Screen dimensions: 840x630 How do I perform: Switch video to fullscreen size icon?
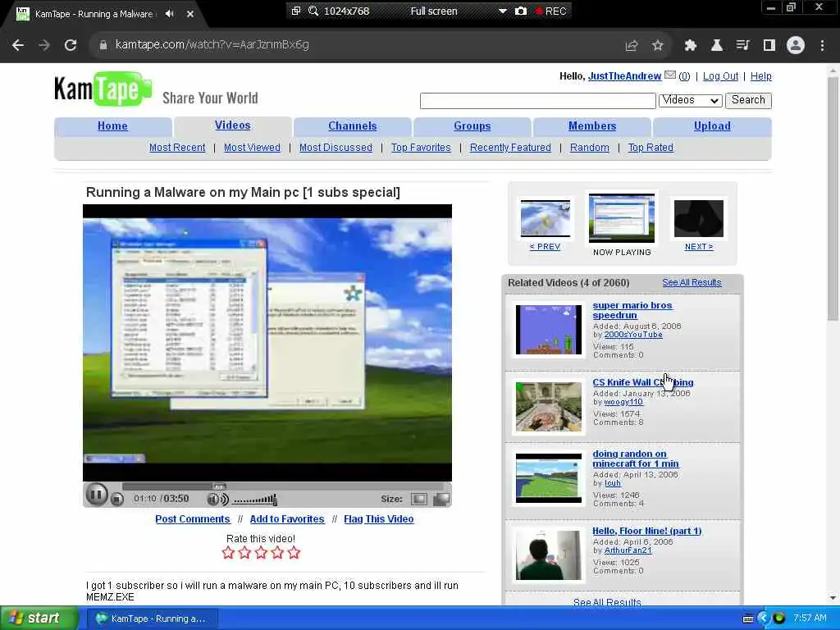tap(441, 500)
